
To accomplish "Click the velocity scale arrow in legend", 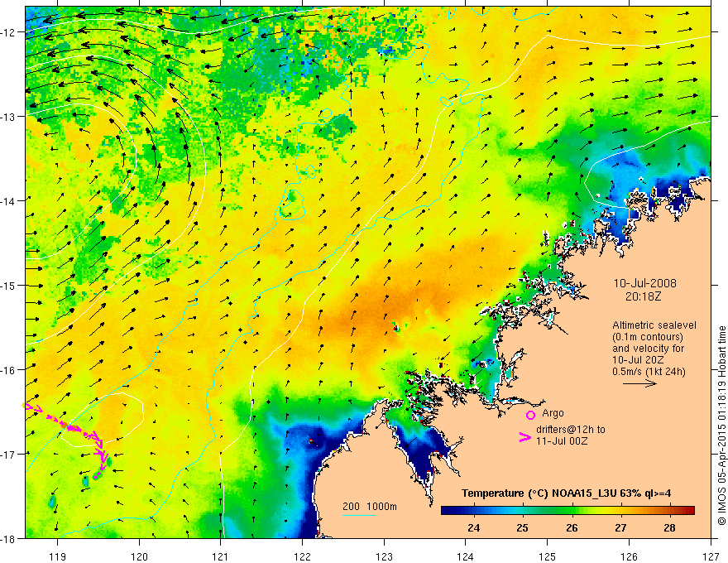I will tap(639, 383).
